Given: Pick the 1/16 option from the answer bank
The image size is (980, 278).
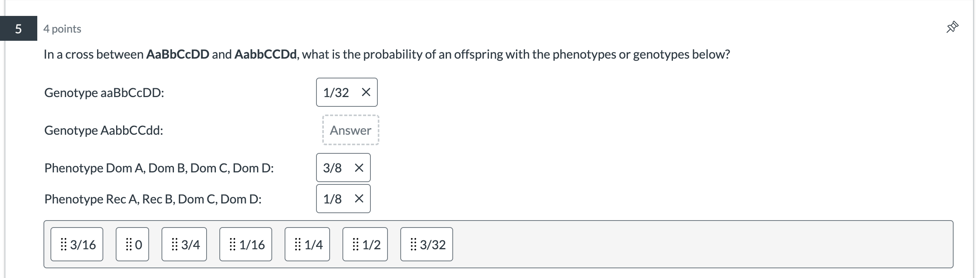Looking at the screenshot, I should coord(245,244).
